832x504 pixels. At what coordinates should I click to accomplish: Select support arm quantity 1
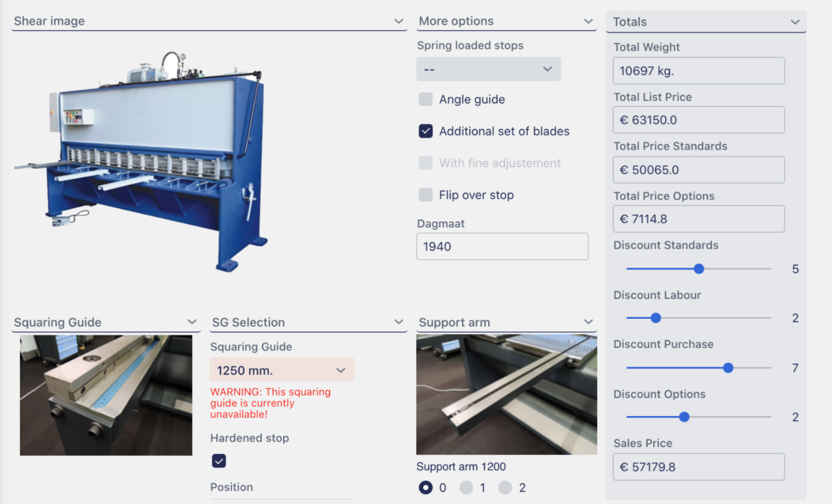click(466, 487)
